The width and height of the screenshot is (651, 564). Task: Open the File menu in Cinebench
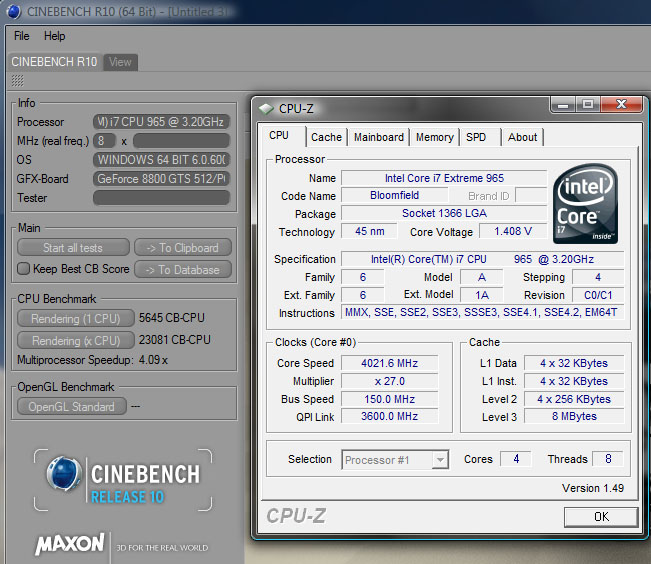(x=22, y=36)
